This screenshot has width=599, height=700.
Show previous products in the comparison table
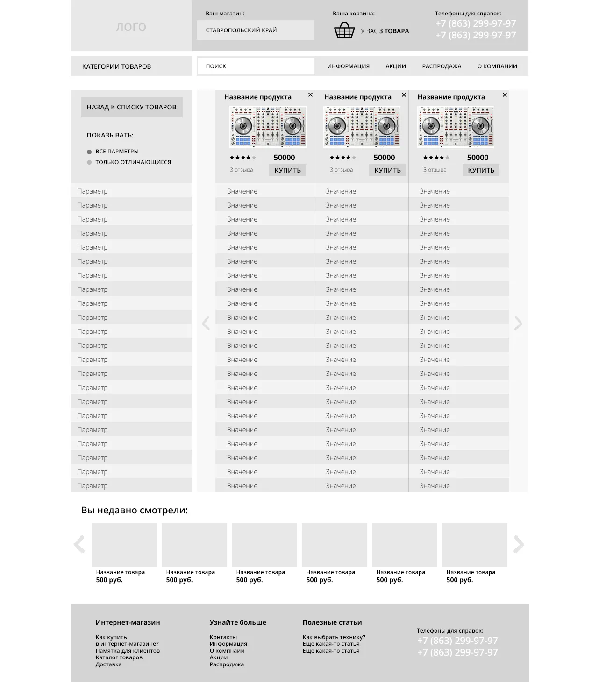point(206,323)
